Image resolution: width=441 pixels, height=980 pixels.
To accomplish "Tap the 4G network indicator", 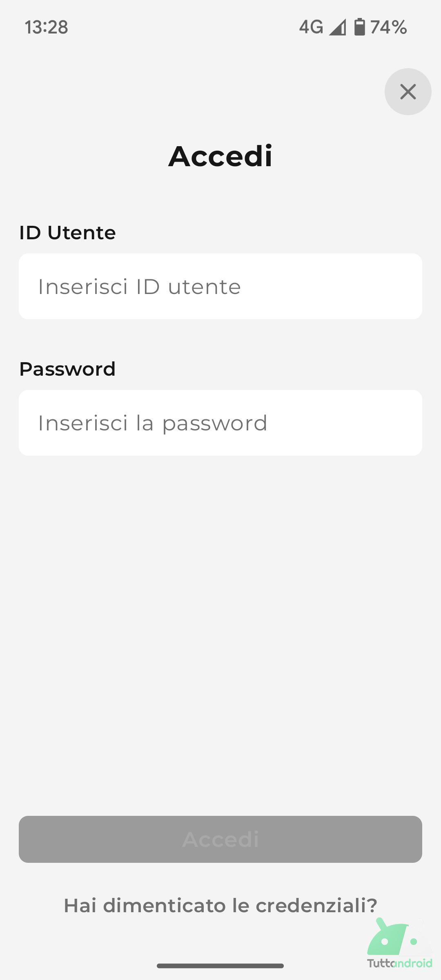I will 311,27.
